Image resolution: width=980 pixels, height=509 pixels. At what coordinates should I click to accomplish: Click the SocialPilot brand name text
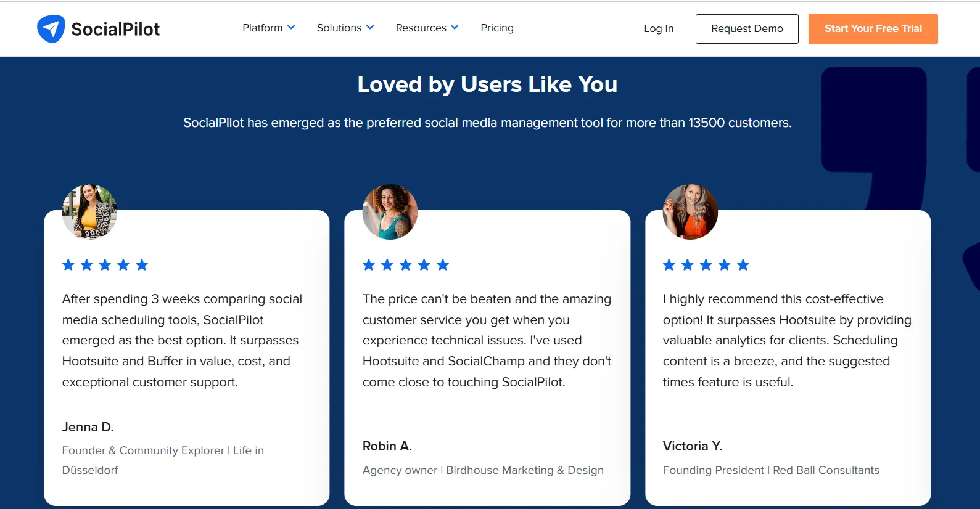(115, 29)
